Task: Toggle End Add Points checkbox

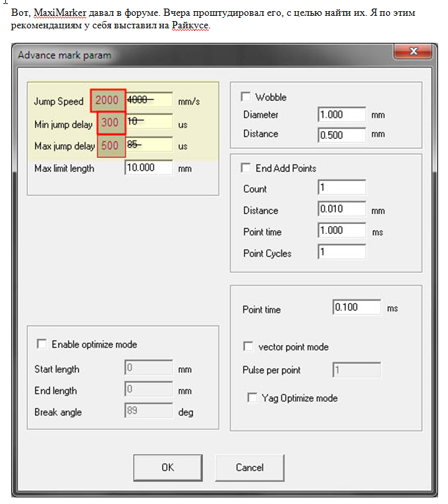Action: pos(246,168)
